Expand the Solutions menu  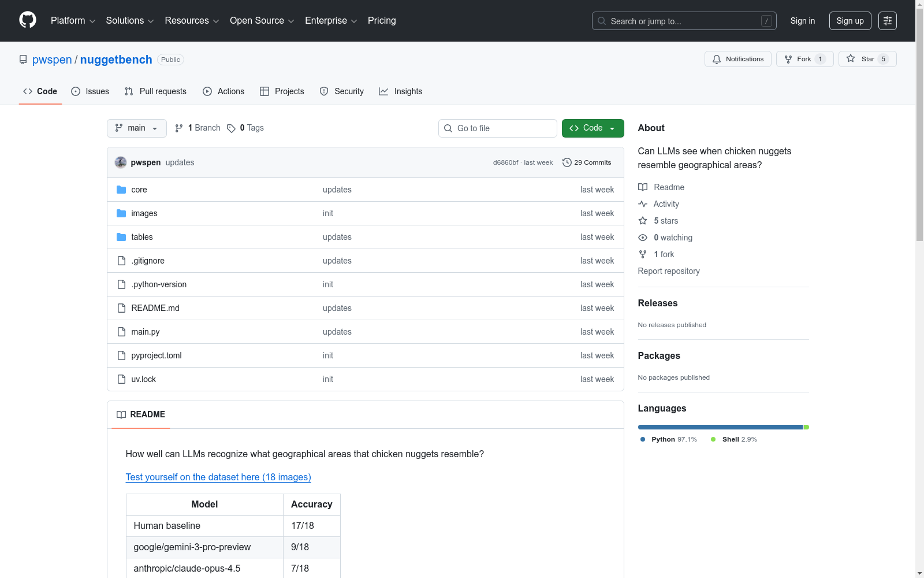[130, 21]
